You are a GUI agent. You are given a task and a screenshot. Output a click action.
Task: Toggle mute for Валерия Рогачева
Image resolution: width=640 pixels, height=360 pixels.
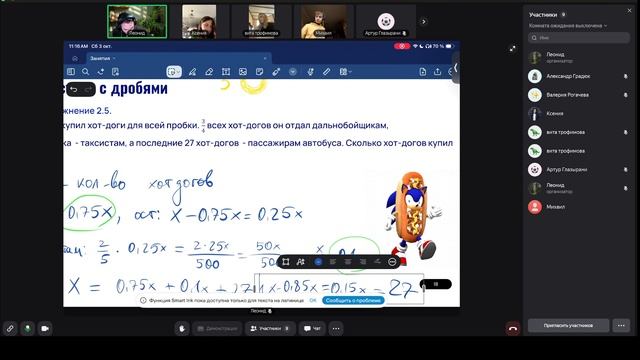625,95
